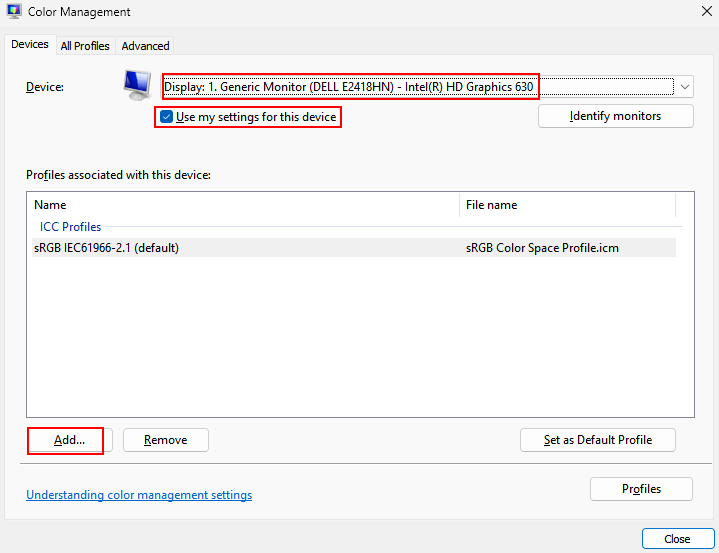The height and width of the screenshot is (553, 719).
Task: Click Set as Default Profile
Action: (x=597, y=440)
